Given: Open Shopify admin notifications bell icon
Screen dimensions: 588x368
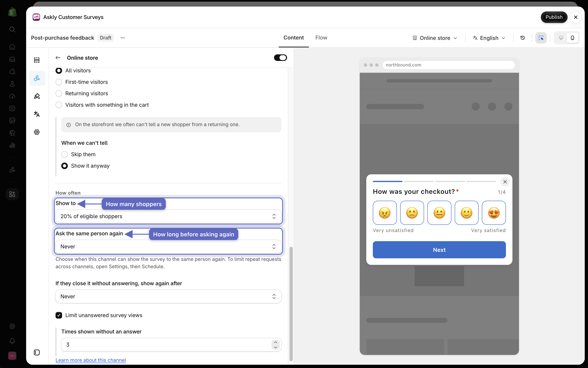Looking at the screenshot, I should (12, 341).
